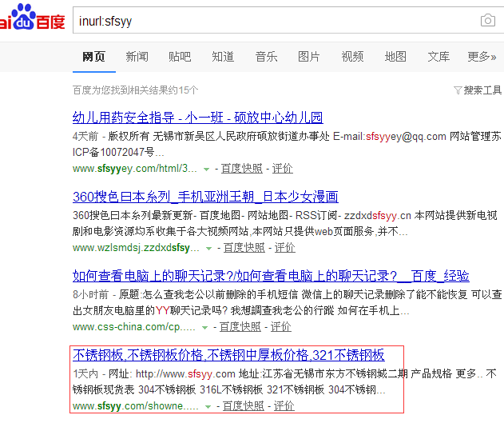
Task: Open result 不锈钢板,不锈钢板价格,不锈钢中厚板价格
Action: (x=228, y=355)
